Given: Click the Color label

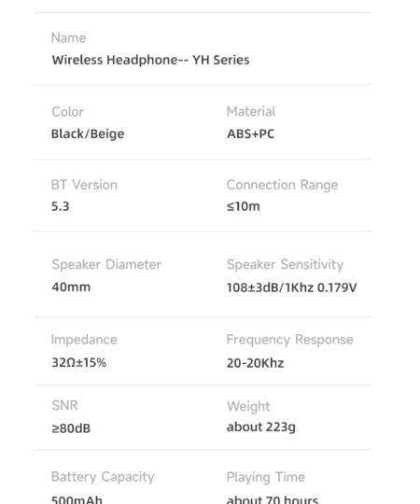Looking at the screenshot, I should (x=67, y=112).
